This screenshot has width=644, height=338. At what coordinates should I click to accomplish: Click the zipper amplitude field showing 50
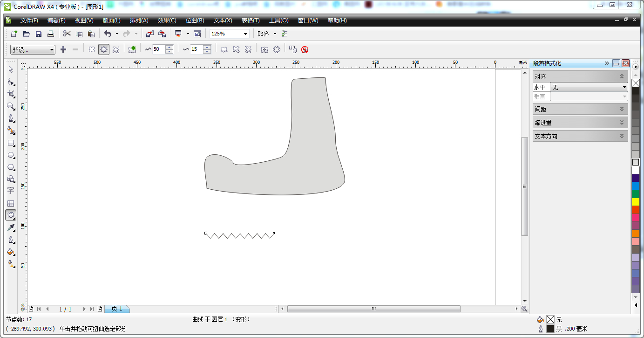point(159,49)
